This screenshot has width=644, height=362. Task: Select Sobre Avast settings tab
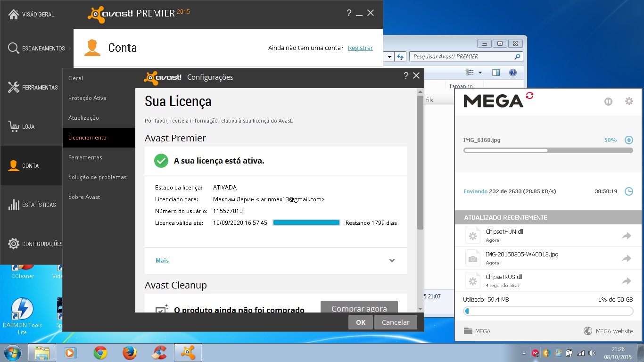(x=99, y=197)
